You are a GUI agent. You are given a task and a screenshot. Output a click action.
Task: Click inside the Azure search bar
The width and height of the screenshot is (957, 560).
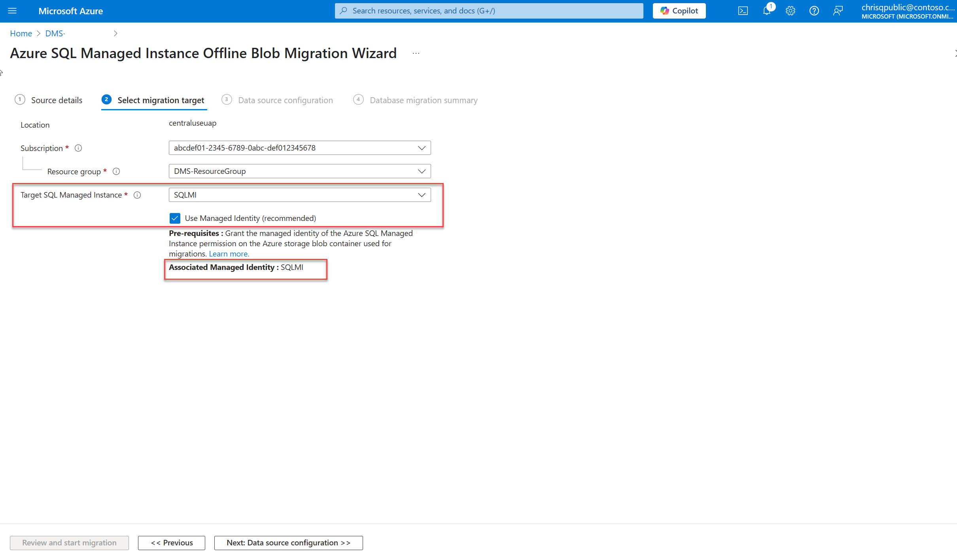tap(488, 11)
